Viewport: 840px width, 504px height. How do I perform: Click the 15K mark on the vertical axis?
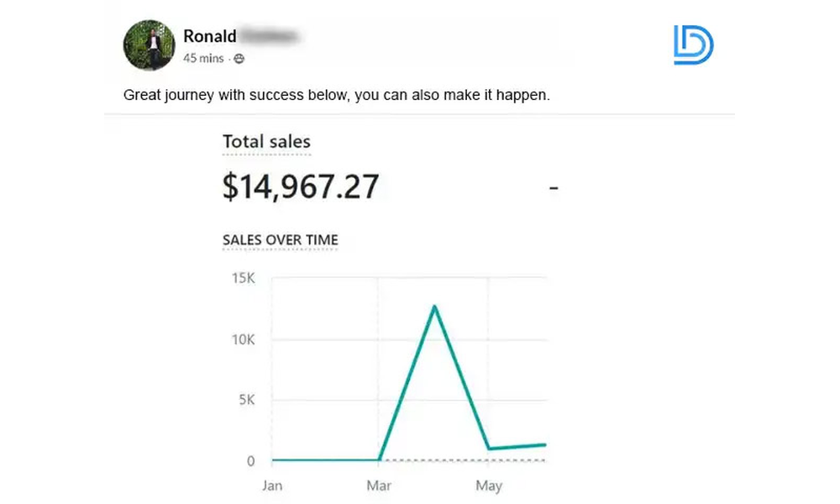[243, 278]
